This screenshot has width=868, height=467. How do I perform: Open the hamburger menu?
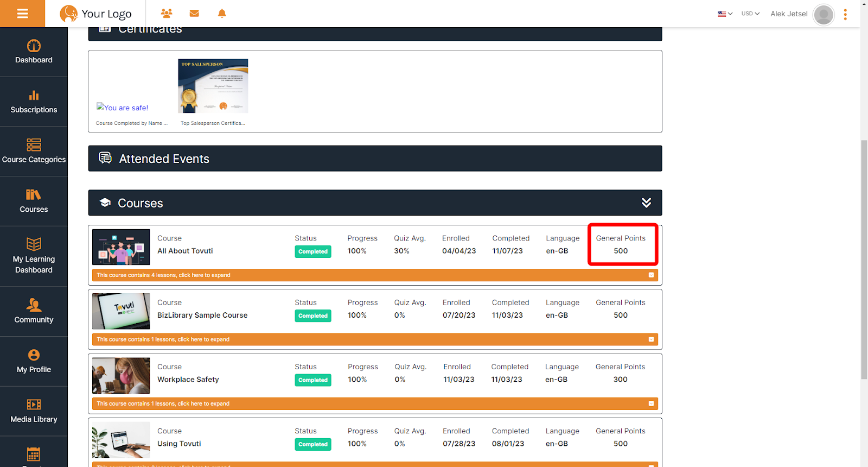22,14
